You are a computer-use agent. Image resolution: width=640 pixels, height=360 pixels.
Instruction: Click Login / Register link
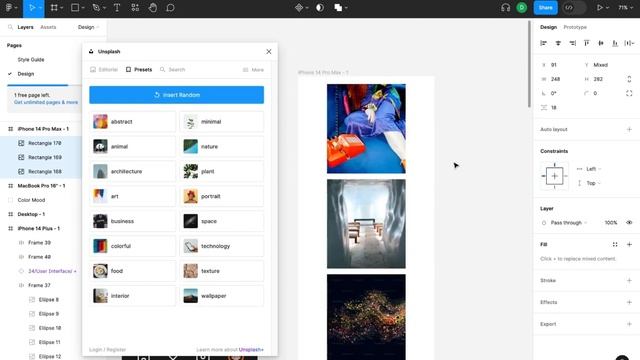coord(107,350)
